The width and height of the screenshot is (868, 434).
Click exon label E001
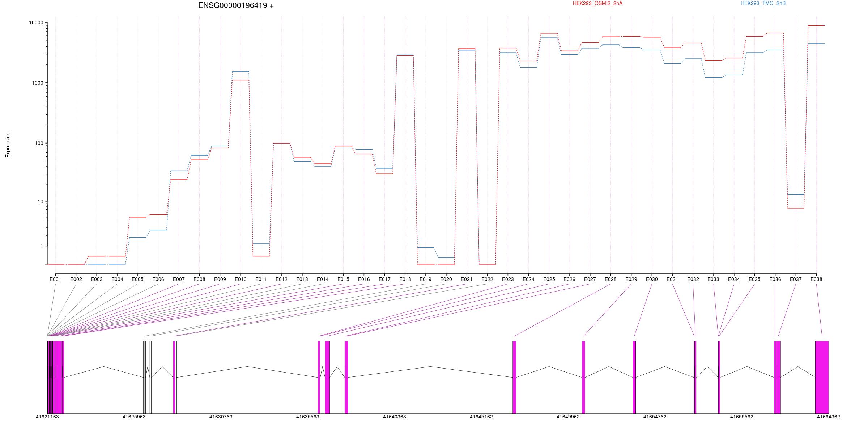click(55, 279)
